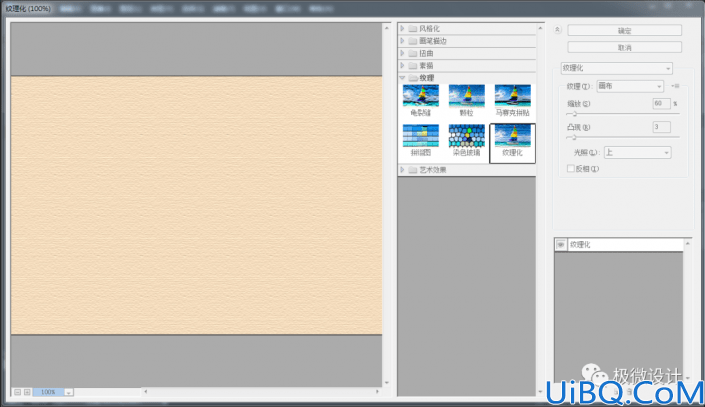705x407 pixels.
Task: Click the 缩放 value field showing 60
Action: pyautogui.click(x=661, y=103)
